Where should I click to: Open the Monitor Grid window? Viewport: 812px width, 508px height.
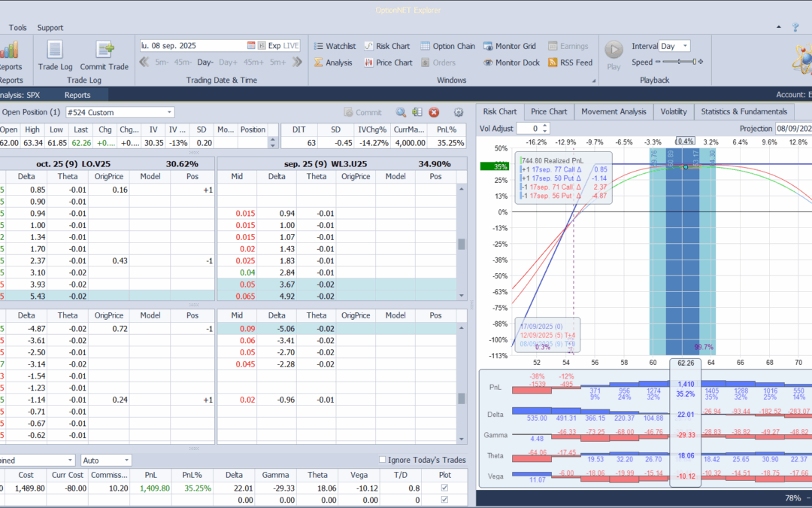click(x=510, y=46)
